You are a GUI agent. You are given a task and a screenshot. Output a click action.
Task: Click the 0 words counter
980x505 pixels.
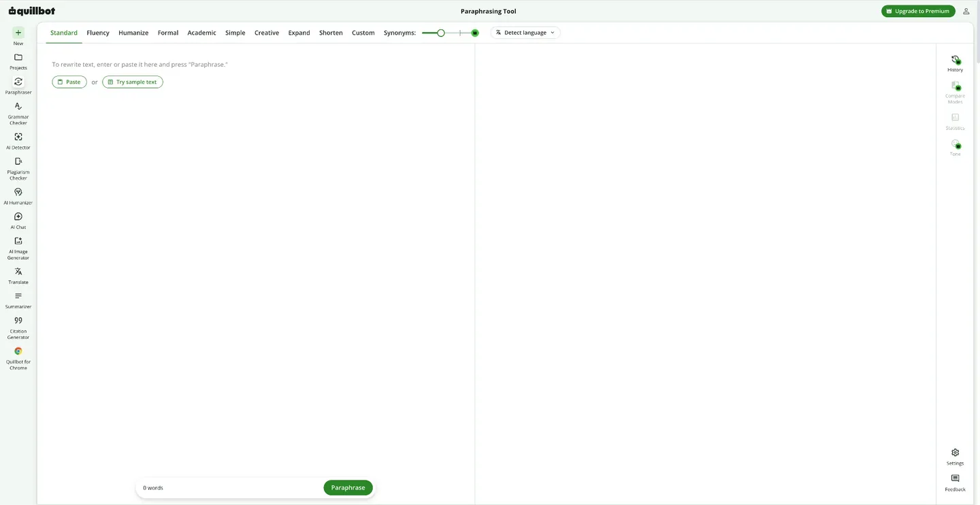coord(153,488)
